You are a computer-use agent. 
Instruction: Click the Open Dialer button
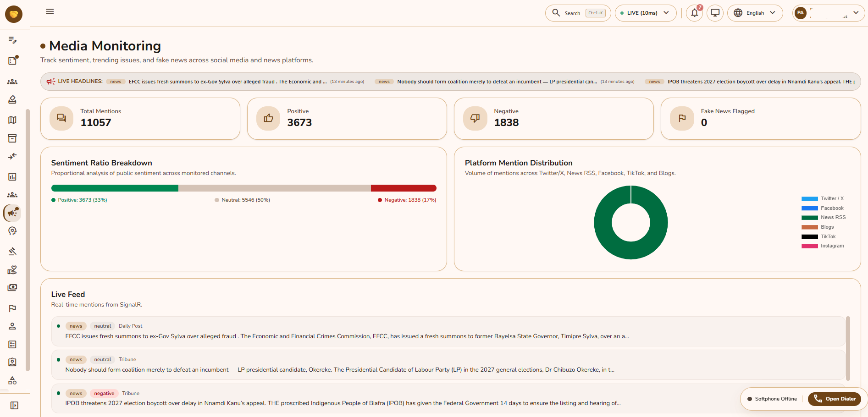coord(835,399)
